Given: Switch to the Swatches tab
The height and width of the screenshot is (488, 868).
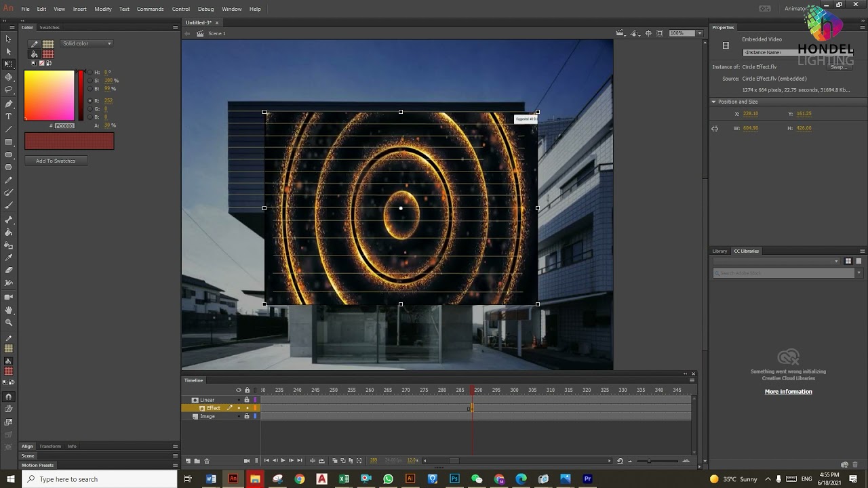Looking at the screenshot, I should [x=50, y=28].
